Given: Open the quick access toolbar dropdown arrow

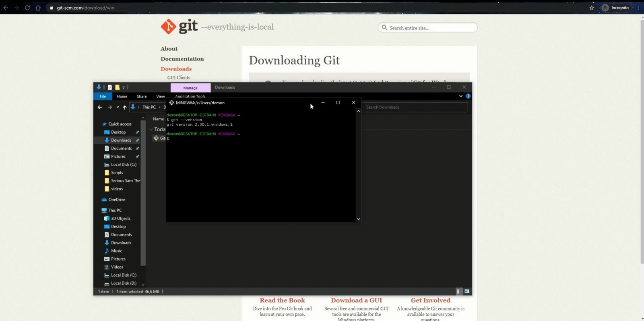Looking at the screenshot, I should (124, 87).
